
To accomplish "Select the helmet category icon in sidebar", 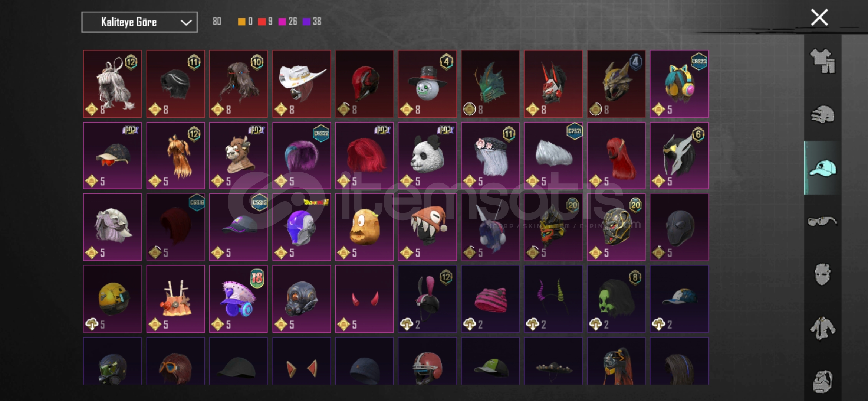I will tap(822, 115).
